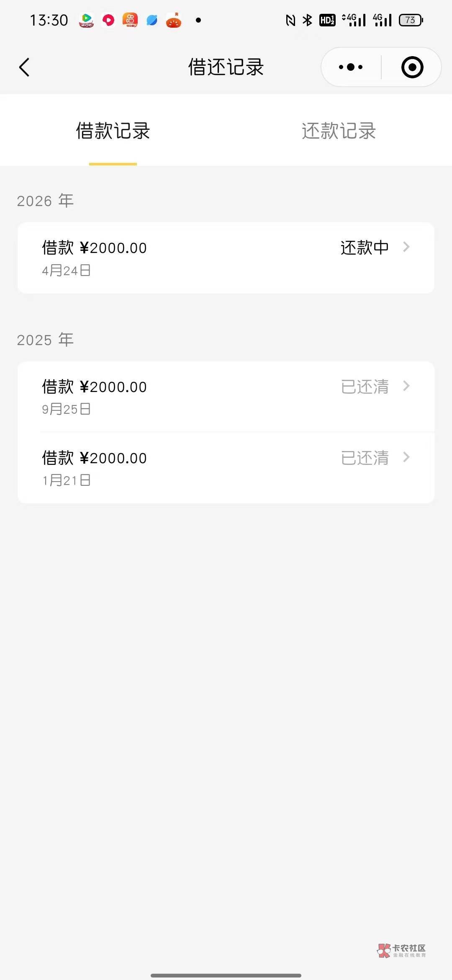Screen dimensions: 452x980
Task: Tap the battery indicator icon
Action: [x=411, y=20]
